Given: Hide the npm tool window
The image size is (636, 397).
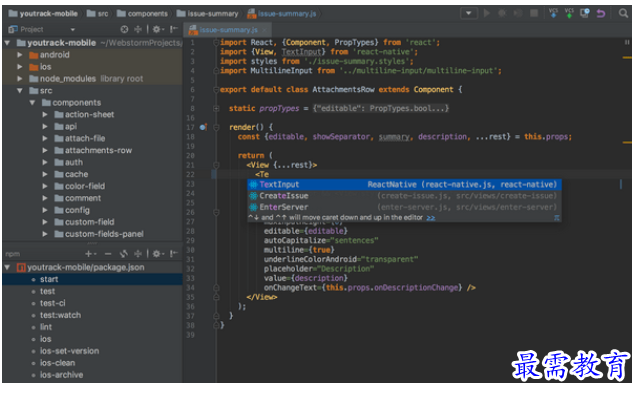Looking at the screenshot, I should tap(174, 254).
